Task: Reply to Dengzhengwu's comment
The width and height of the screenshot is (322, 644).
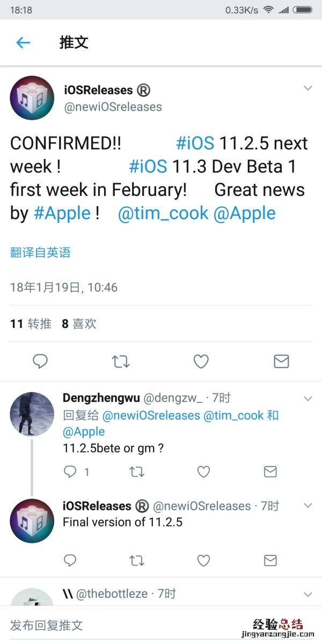Action: pos(70,472)
